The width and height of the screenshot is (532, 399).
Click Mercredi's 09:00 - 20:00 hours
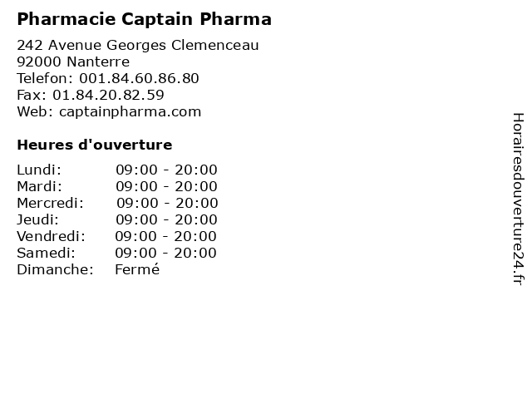tap(167, 203)
